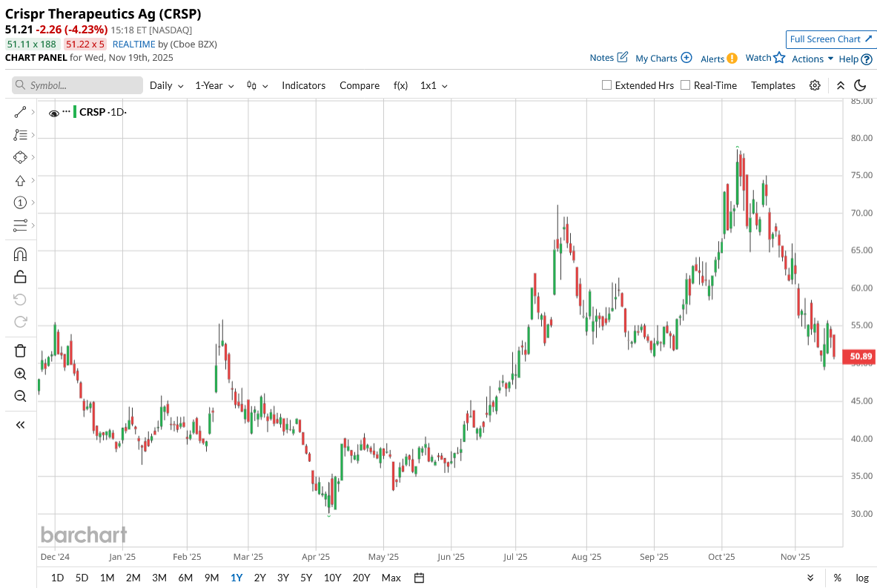The height and width of the screenshot is (588, 877).
Task: Select the 5Y range tab
Action: (306, 578)
